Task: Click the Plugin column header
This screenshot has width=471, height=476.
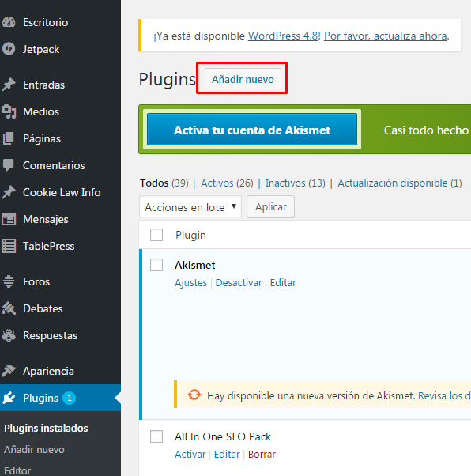Action: [191, 235]
